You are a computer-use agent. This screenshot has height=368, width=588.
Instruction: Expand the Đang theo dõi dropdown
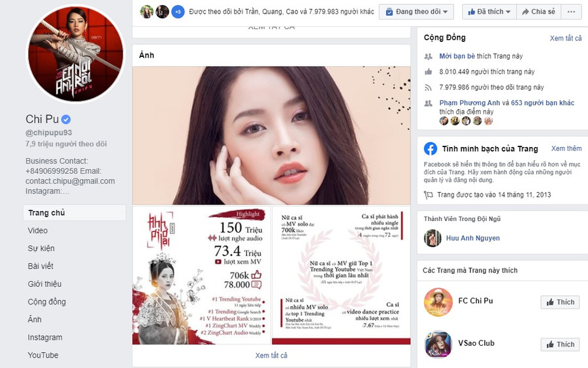[416, 12]
